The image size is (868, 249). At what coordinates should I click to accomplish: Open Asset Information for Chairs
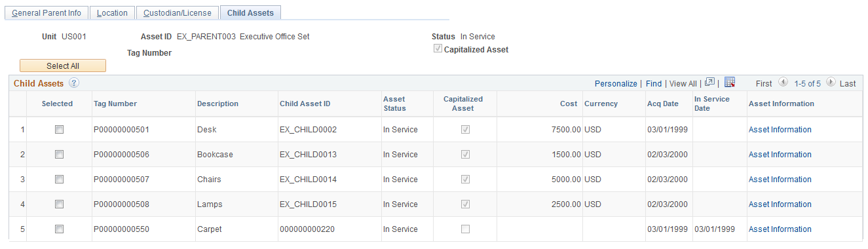tap(780, 180)
